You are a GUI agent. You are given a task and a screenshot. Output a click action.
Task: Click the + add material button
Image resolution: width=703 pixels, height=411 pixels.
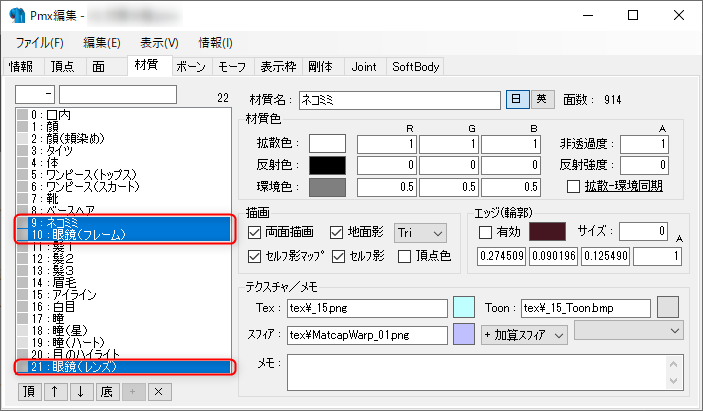tap(133, 392)
